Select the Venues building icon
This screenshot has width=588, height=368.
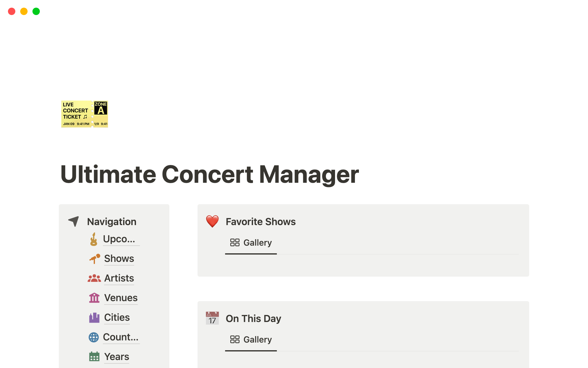coord(94,297)
